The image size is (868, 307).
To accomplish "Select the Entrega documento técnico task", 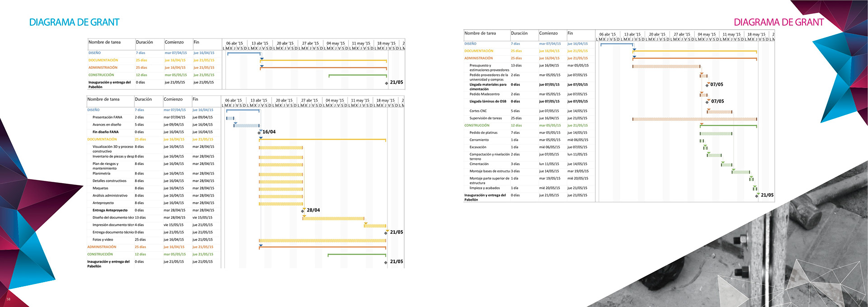I will [113, 232].
